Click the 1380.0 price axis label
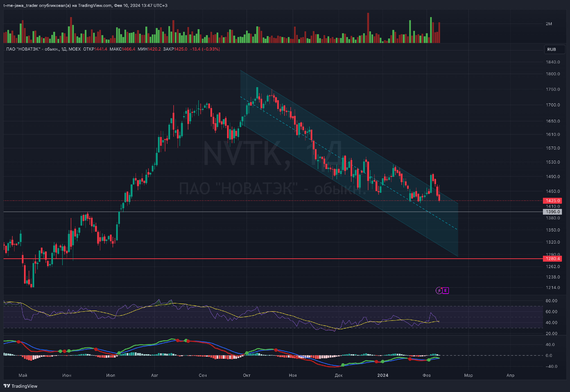This screenshot has height=392, width=570. 553,218
